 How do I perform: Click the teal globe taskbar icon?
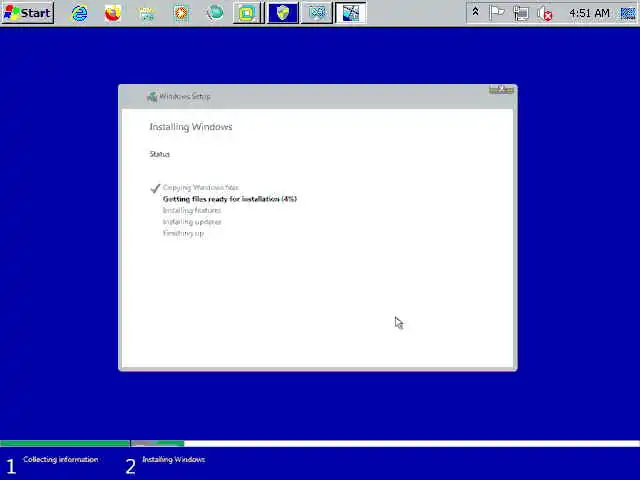tap(215, 13)
